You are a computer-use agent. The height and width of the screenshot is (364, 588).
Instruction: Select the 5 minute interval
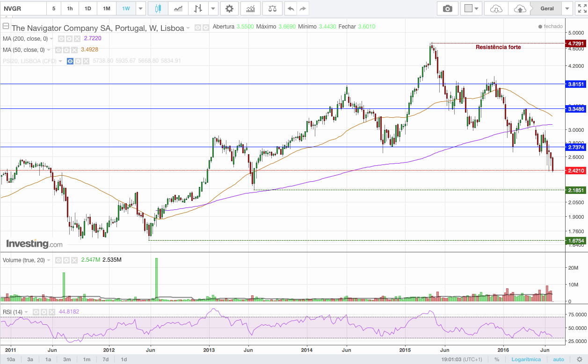coord(53,8)
